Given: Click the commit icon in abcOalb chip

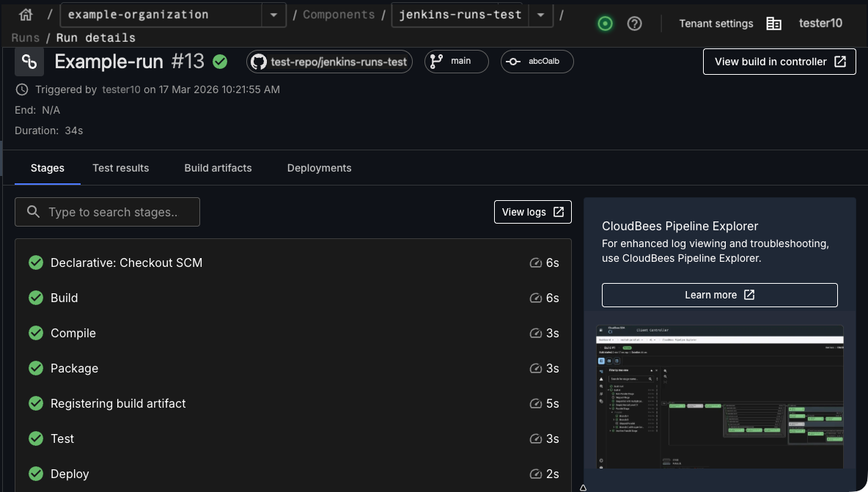Looking at the screenshot, I should click(513, 62).
